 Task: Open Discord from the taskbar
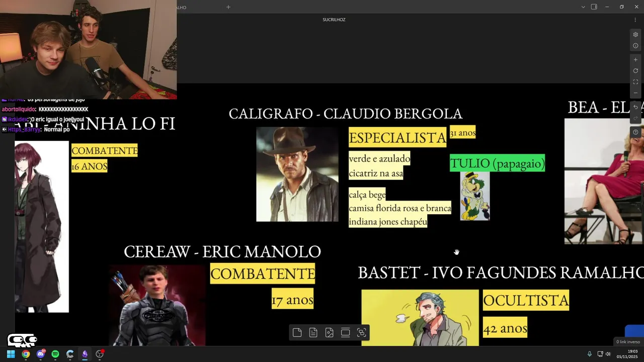41,354
